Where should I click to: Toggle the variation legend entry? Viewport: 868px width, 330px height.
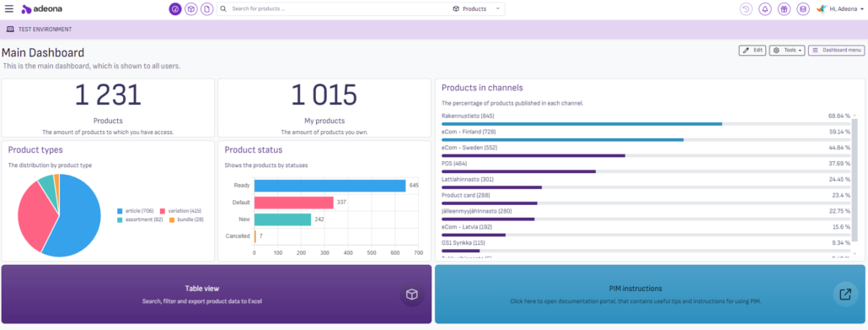point(180,211)
